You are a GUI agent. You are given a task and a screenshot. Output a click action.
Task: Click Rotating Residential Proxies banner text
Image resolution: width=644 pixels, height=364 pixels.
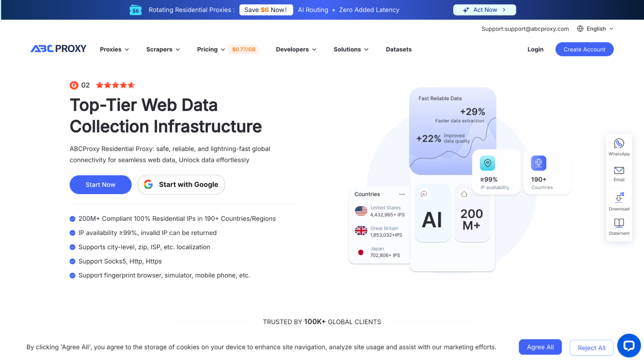pyautogui.click(x=191, y=10)
